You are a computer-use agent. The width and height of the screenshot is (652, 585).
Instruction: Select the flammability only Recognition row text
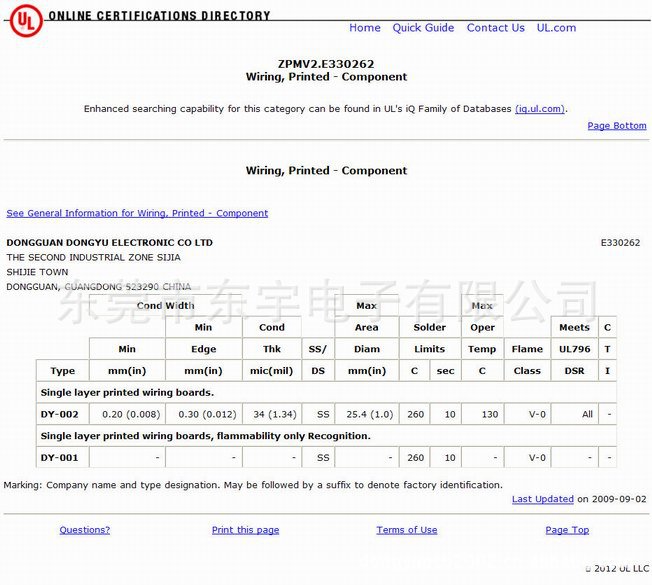coord(205,436)
